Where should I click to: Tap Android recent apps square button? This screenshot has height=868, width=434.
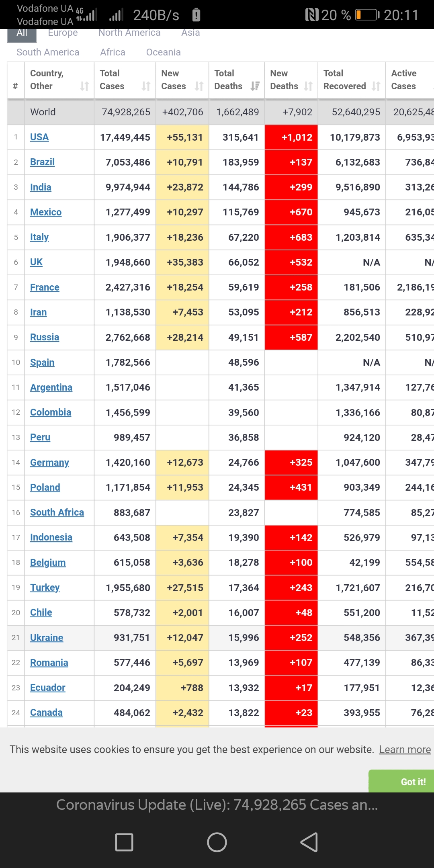124,842
